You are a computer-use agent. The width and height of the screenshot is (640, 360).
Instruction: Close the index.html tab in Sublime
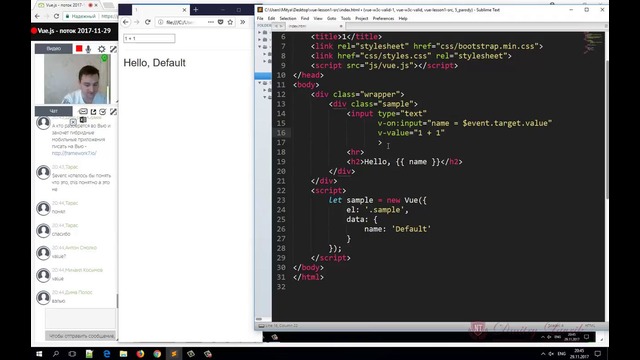click(x=341, y=26)
